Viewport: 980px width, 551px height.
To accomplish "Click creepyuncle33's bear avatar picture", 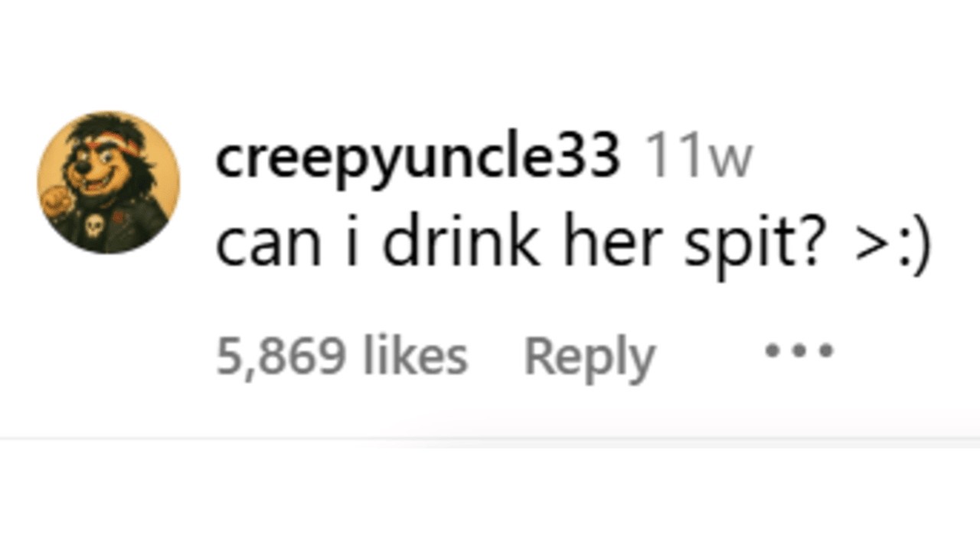I will pos(109,182).
